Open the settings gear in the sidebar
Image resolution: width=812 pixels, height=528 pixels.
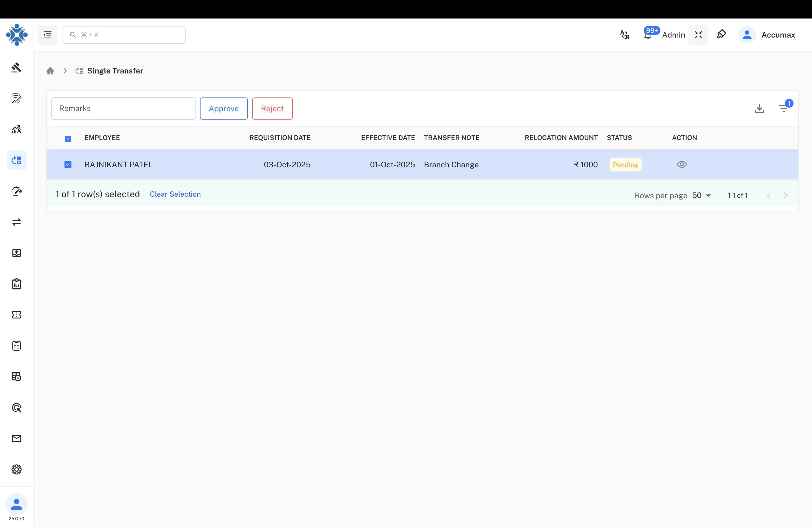click(x=16, y=469)
